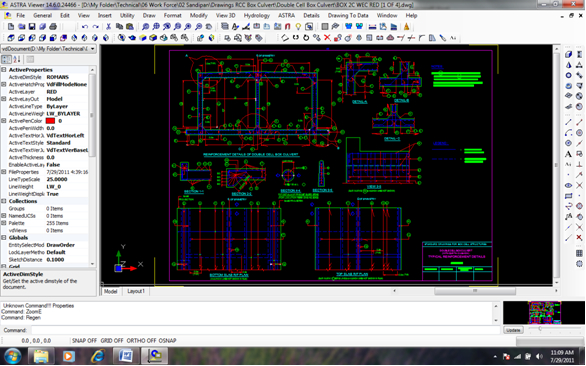
Task: Collapse the ActiveProperties section
Action: coord(4,70)
